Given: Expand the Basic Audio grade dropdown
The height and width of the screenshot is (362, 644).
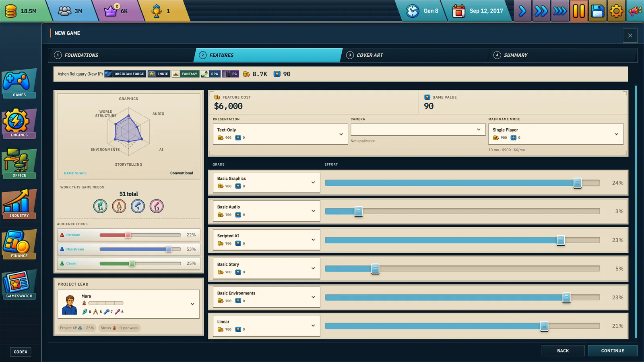Looking at the screenshot, I should click(266, 211).
